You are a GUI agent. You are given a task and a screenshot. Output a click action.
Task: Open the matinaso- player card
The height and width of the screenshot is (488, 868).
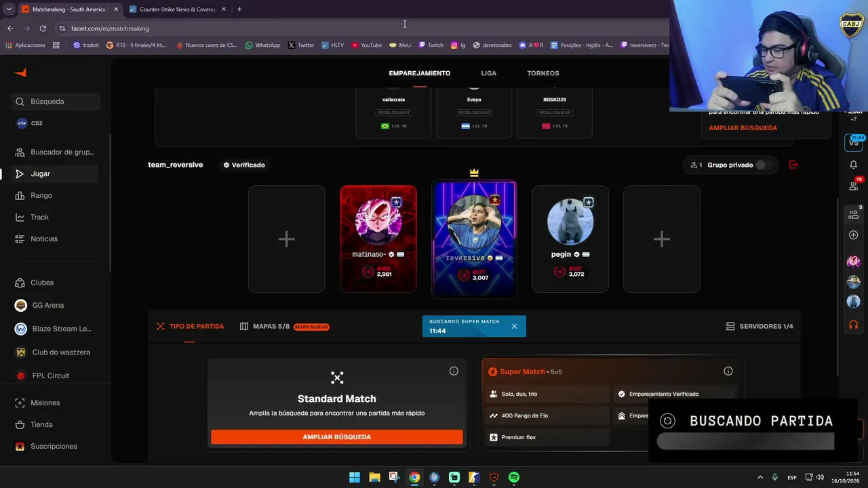pos(378,239)
